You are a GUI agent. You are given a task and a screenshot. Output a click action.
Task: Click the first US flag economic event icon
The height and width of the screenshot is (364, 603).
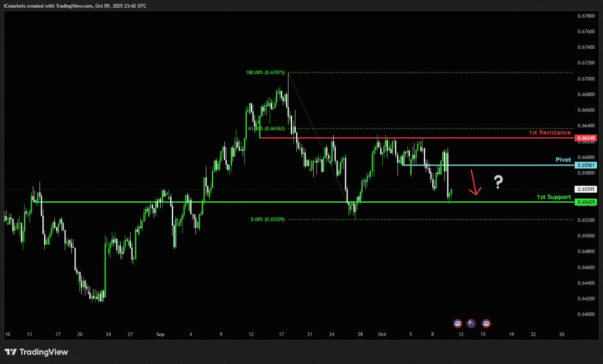coord(458,323)
